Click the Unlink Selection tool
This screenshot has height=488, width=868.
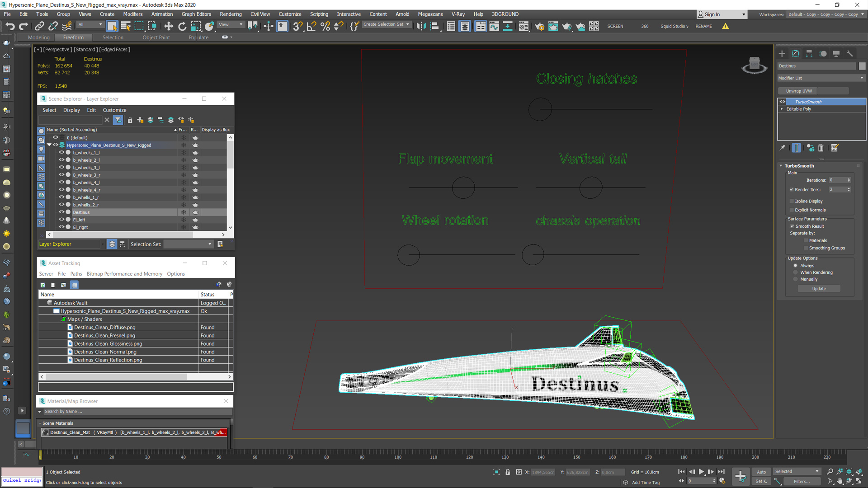pyautogui.click(x=53, y=26)
